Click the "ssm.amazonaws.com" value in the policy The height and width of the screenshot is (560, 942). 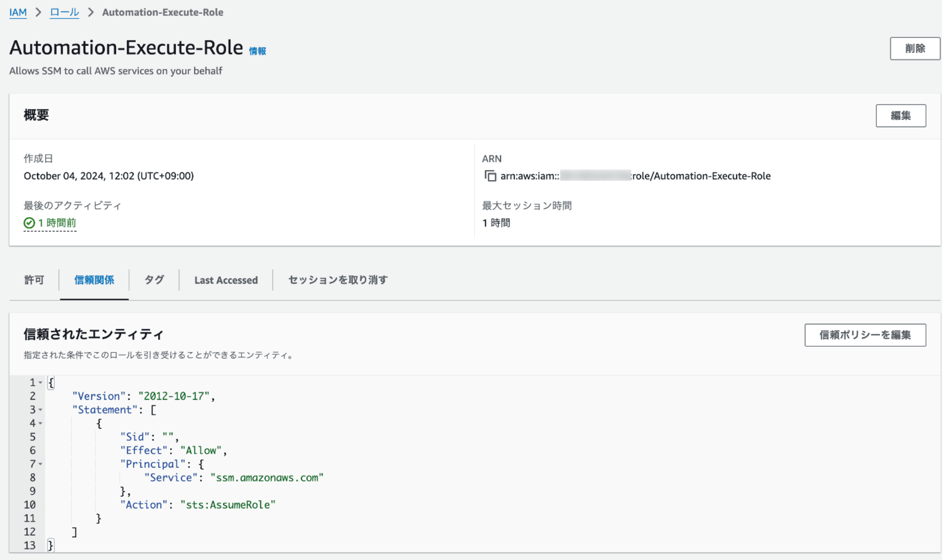[267, 478]
